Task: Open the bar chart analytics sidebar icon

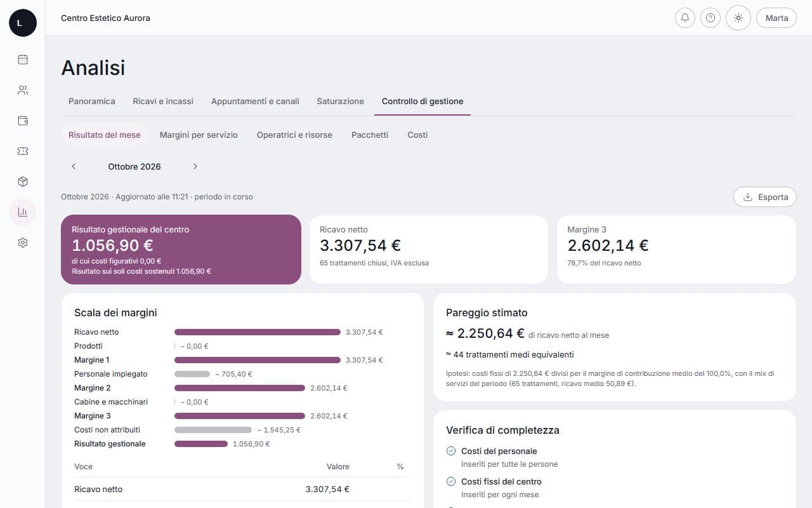Action: tap(23, 212)
